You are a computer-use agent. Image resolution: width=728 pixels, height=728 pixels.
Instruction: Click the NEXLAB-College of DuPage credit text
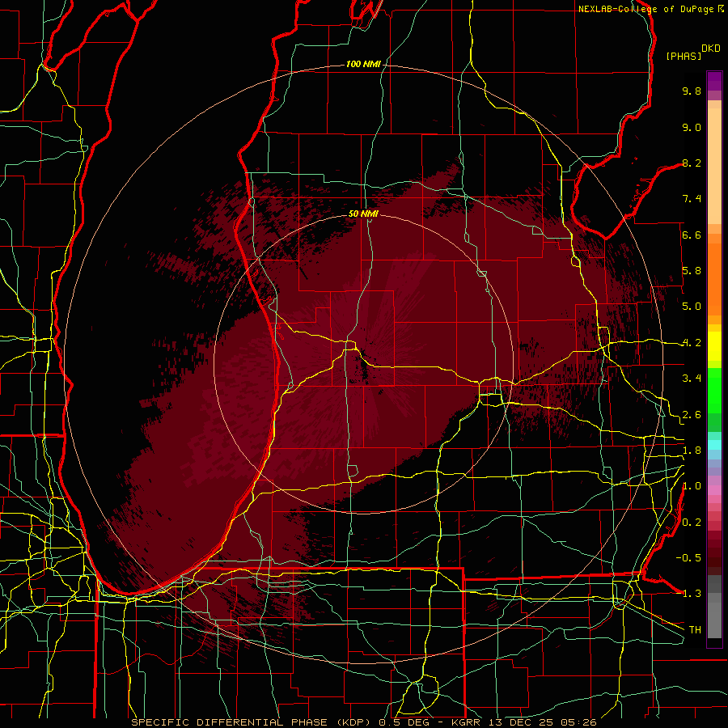[x=647, y=9]
